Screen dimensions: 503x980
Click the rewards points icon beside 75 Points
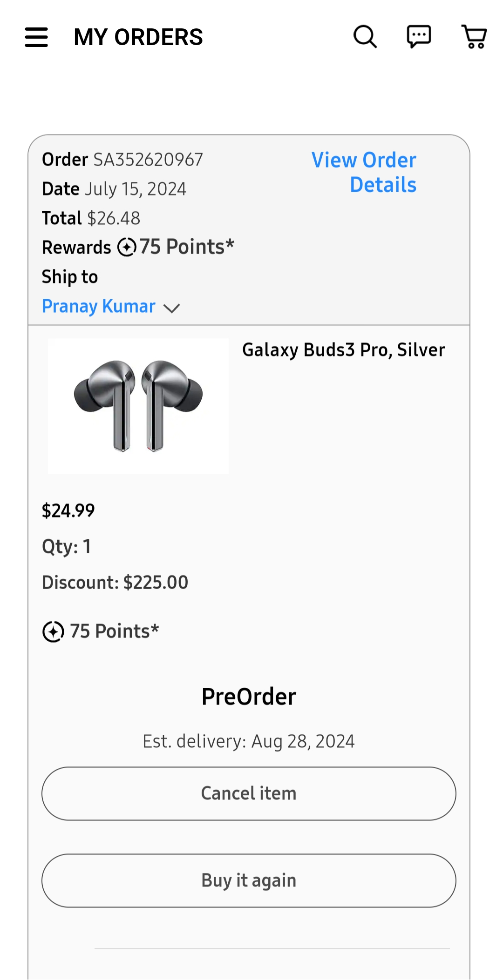127,247
